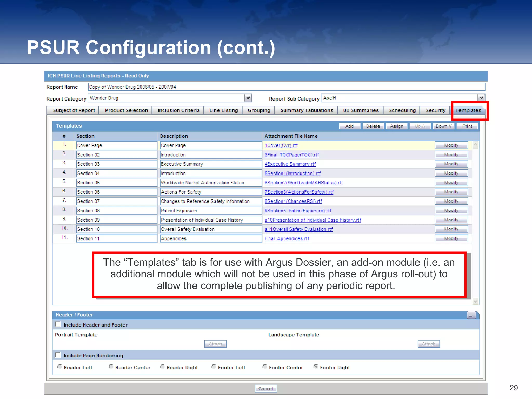The height and width of the screenshot is (399, 532).
Task: Click Modify for Section 11 row
Action: click(451, 238)
